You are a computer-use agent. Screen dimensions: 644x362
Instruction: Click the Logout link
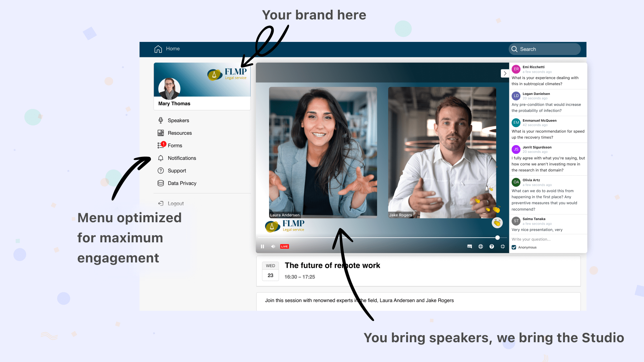click(175, 203)
